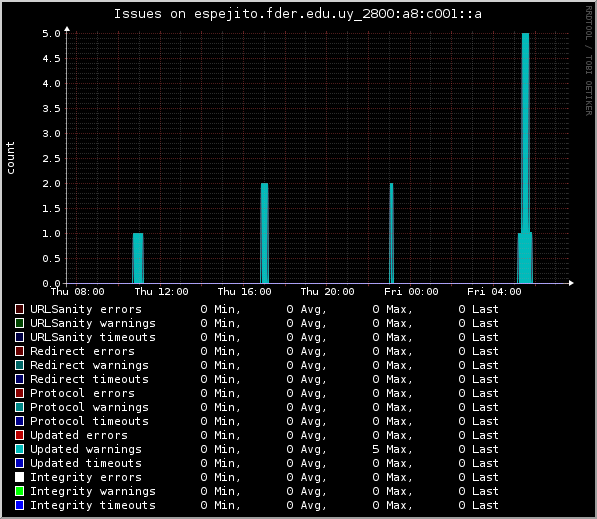This screenshot has width=597, height=519.
Task: Click the Updated warnings cyan swatch
Action: 19,449
